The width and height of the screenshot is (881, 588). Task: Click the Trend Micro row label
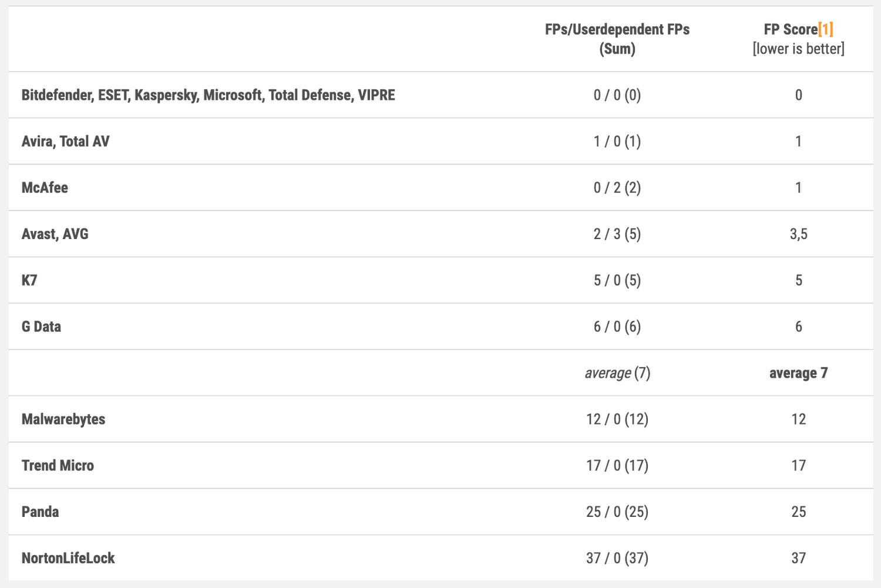click(x=58, y=466)
